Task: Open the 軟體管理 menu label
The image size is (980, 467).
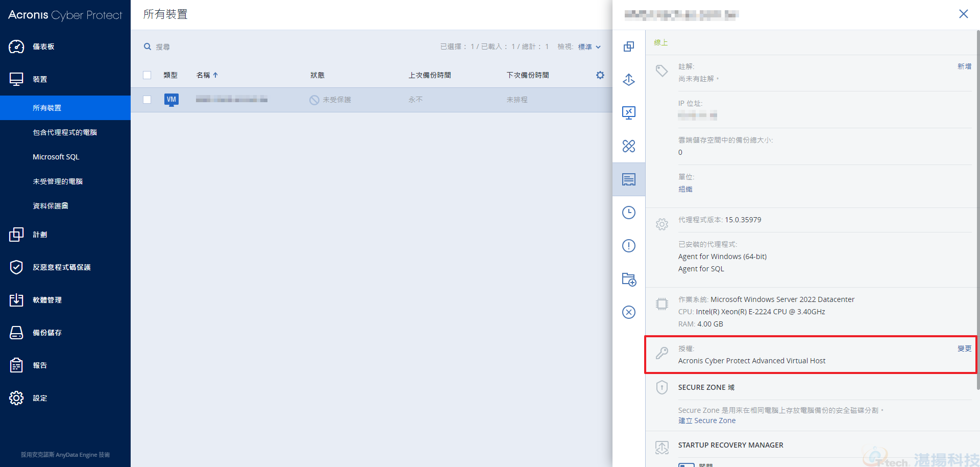Action: pyautogui.click(x=47, y=300)
